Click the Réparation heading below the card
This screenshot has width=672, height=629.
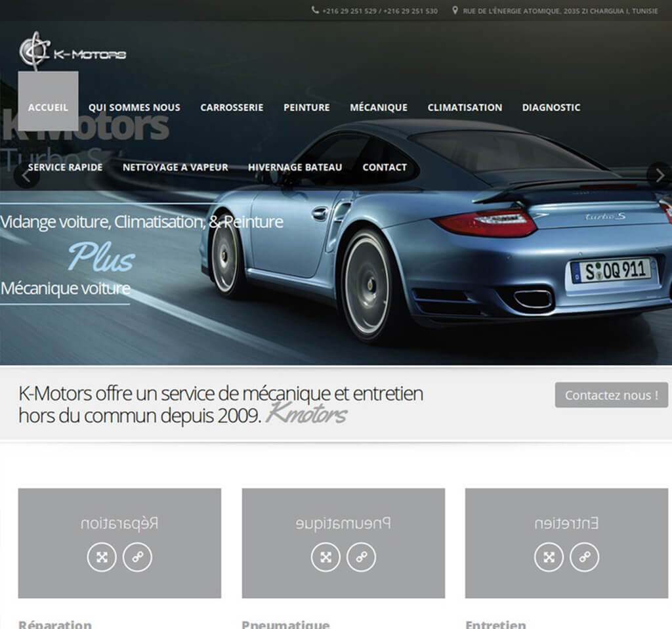[55, 624]
